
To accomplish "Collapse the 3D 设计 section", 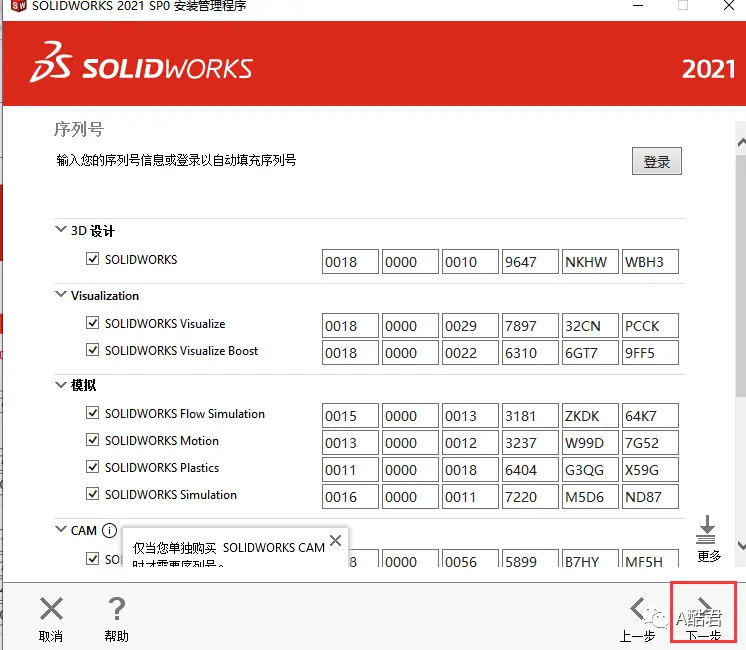I will pyautogui.click(x=60, y=229).
